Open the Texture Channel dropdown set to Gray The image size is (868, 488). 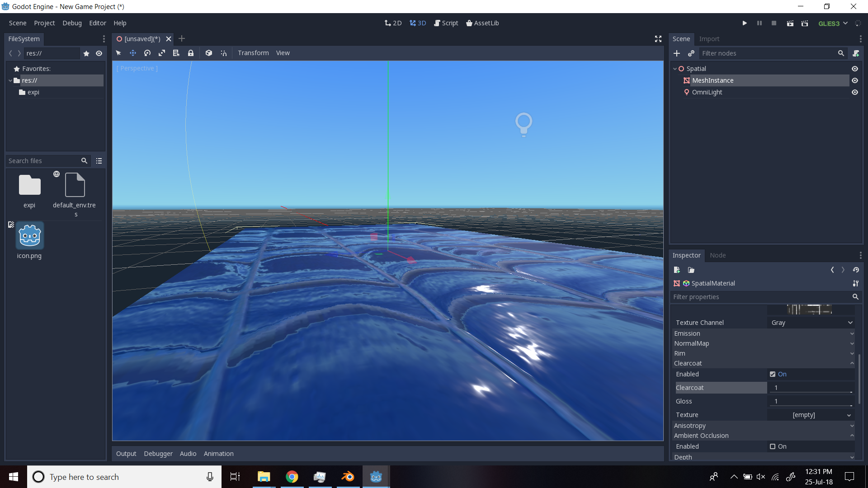coord(811,323)
